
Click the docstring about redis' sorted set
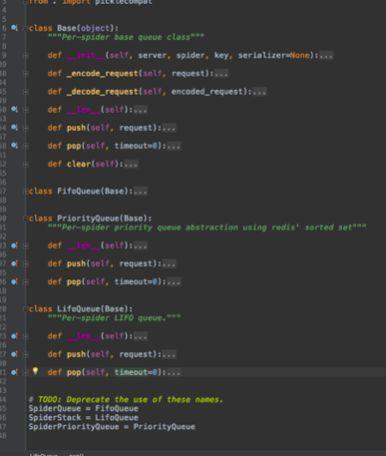[x=207, y=227]
